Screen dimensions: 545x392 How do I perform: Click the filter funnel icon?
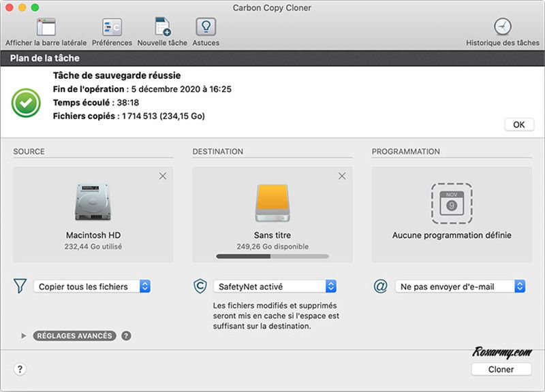pyautogui.click(x=20, y=287)
